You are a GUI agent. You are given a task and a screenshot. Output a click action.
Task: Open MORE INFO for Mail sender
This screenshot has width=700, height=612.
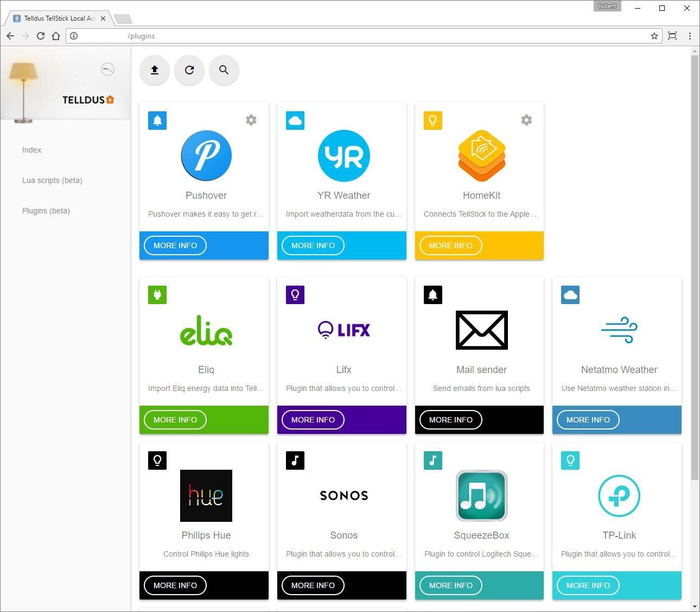(451, 420)
